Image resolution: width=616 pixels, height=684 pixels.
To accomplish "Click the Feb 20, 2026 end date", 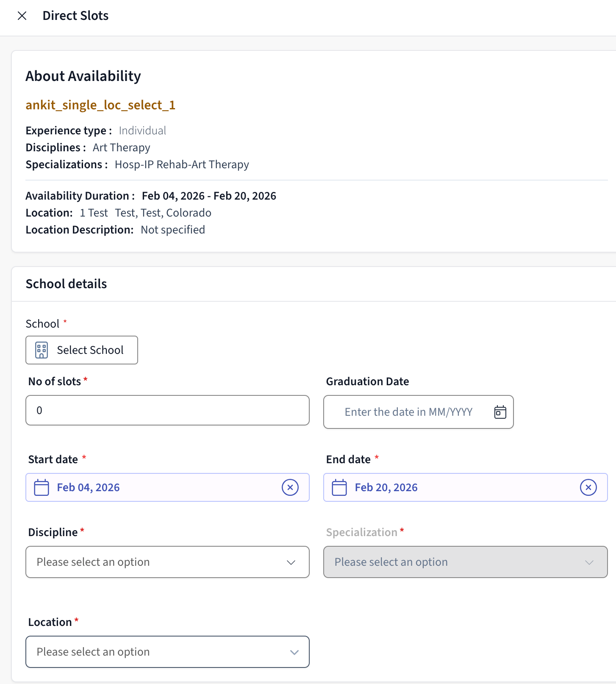I will point(386,487).
